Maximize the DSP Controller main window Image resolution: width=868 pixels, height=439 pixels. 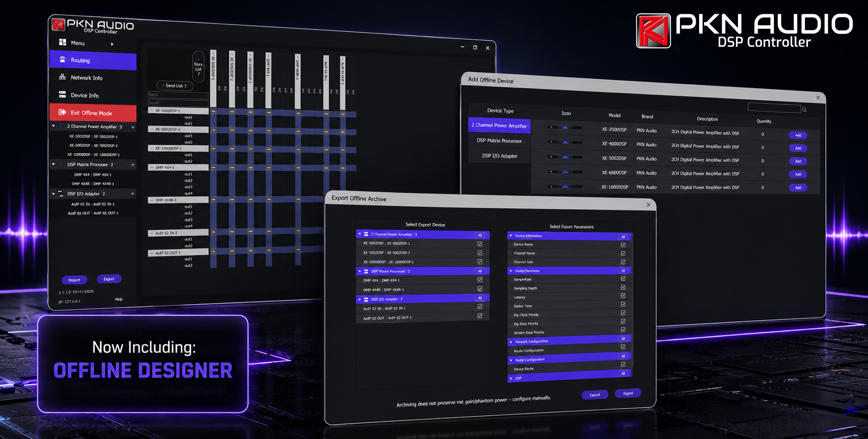coord(475,47)
